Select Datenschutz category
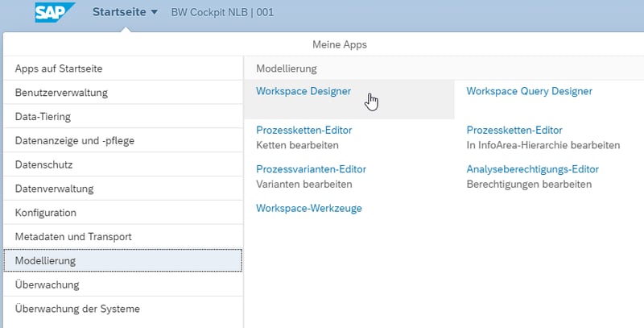The width and height of the screenshot is (644, 328). 123,165
